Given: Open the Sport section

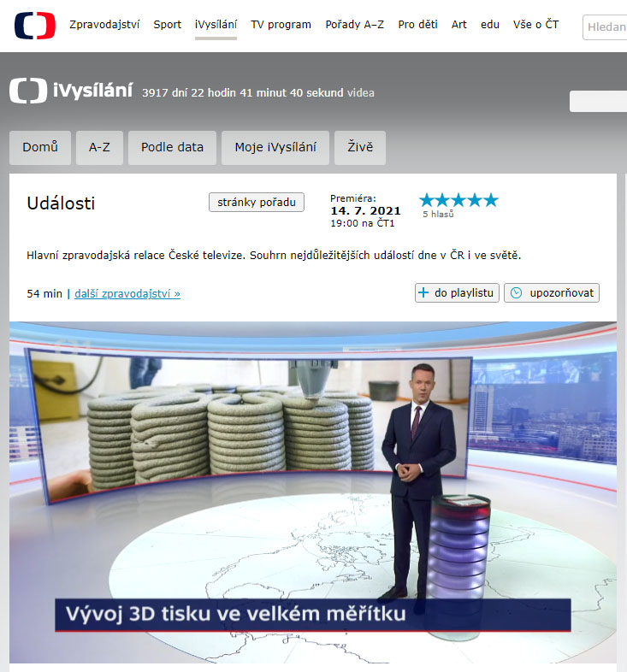Looking at the screenshot, I should [x=168, y=25].
